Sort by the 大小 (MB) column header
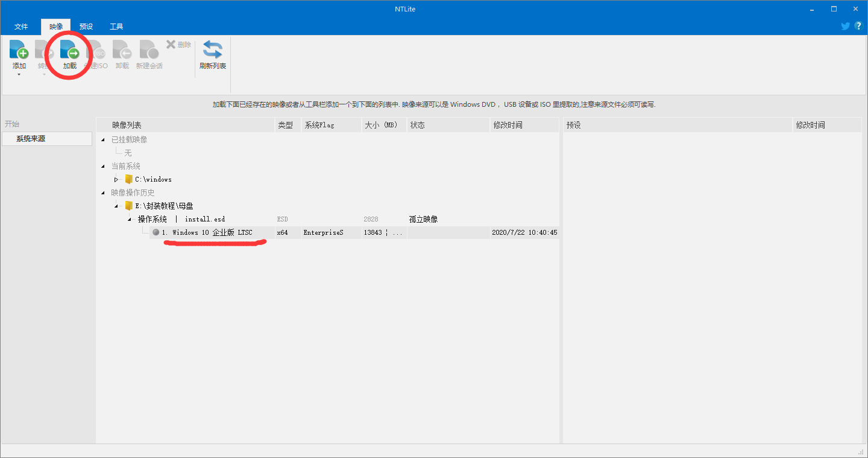This screenshot has height=458, width=868. (x=383, y=125)
